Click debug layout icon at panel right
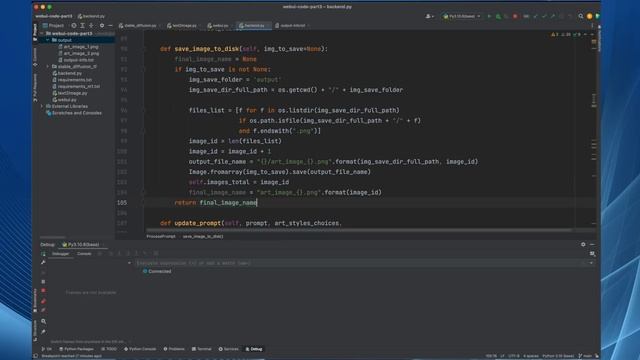The image size is (640, 360). tap(592, 253)
